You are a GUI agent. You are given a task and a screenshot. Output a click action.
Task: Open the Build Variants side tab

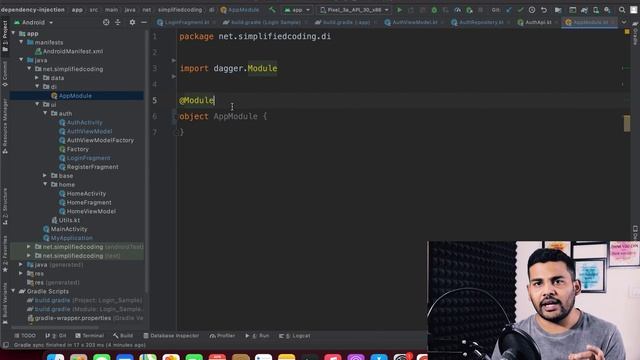(x=5, y=303)
